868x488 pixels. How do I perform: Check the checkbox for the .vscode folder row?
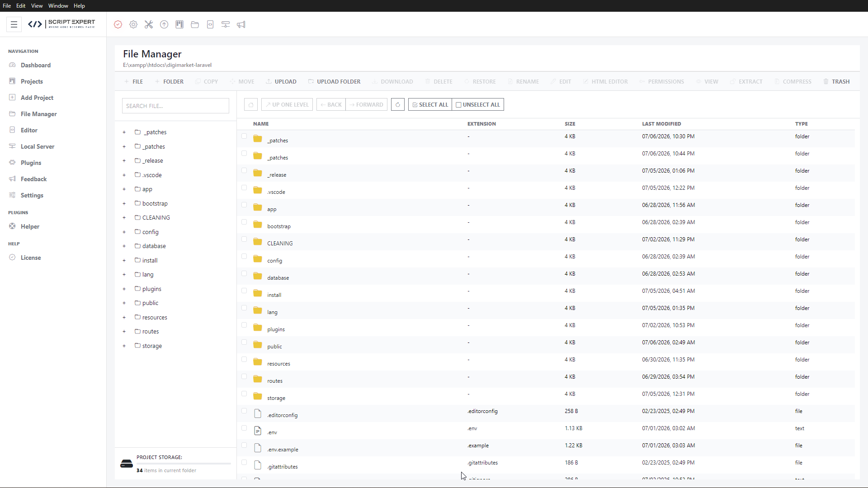pyautogui.click(x=244, y=188)
